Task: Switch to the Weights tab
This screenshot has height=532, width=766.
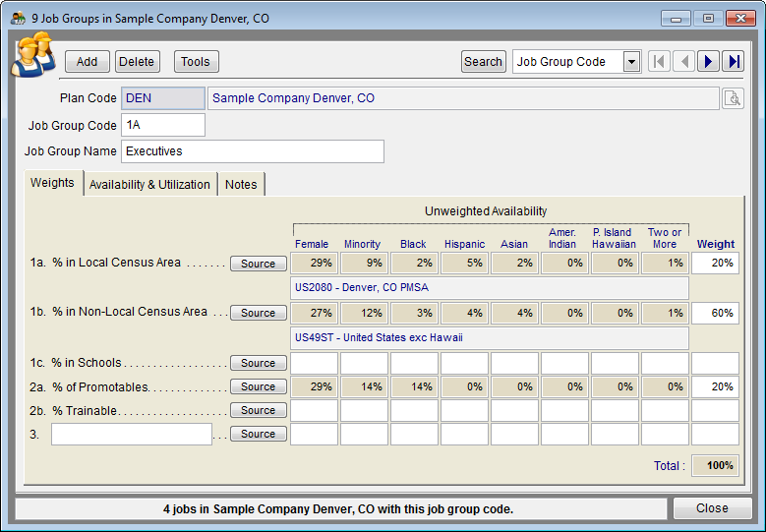Action: click(x=53, y=183)
